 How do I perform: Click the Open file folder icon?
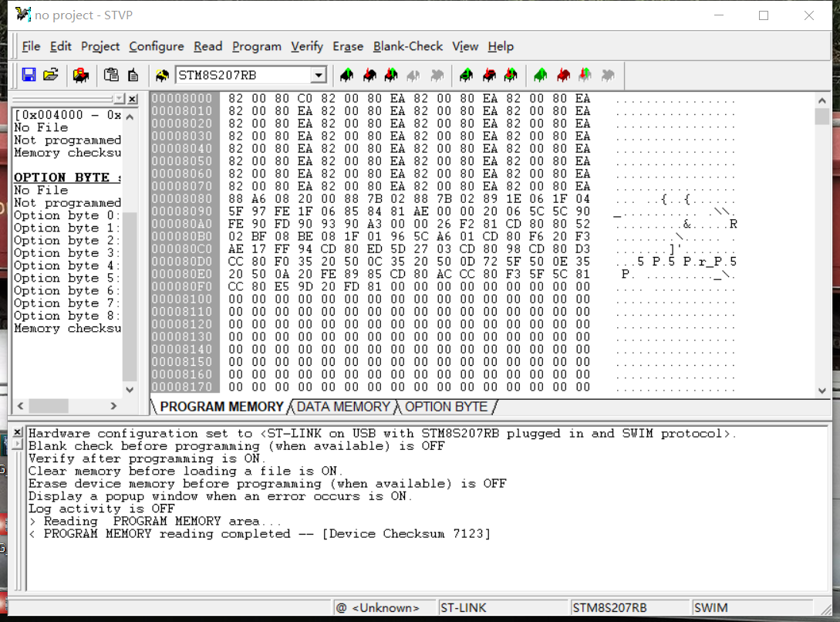click(51, 75)
